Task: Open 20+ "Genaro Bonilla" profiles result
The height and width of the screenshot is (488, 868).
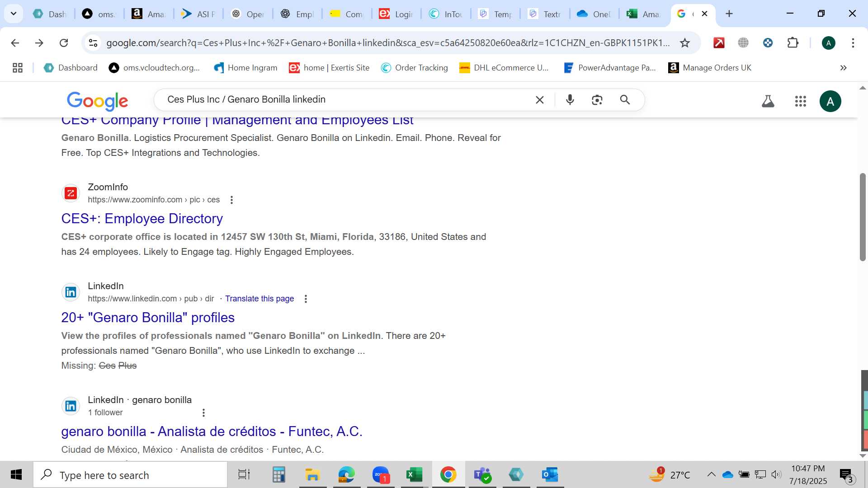Action: [148, 318]
